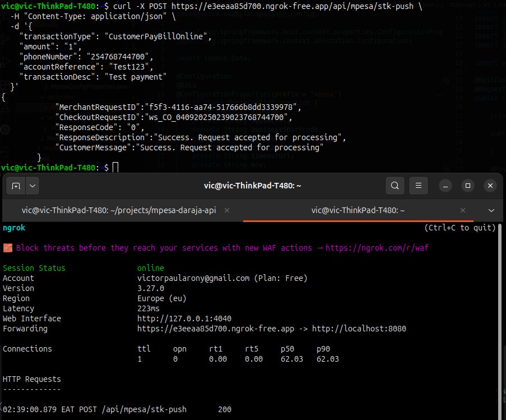506x420 pixels.
Task: Click the HTTP Requests heading
Action: tap(31, 379)
